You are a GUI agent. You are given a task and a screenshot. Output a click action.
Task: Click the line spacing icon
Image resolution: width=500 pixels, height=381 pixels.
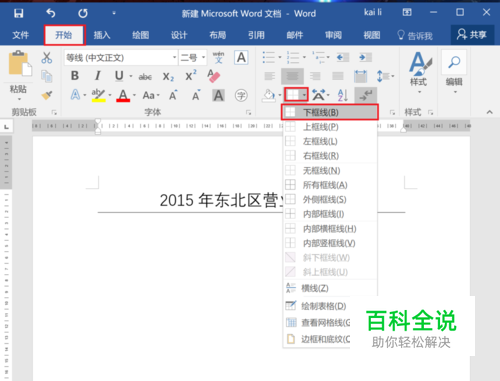coord(382,76)
